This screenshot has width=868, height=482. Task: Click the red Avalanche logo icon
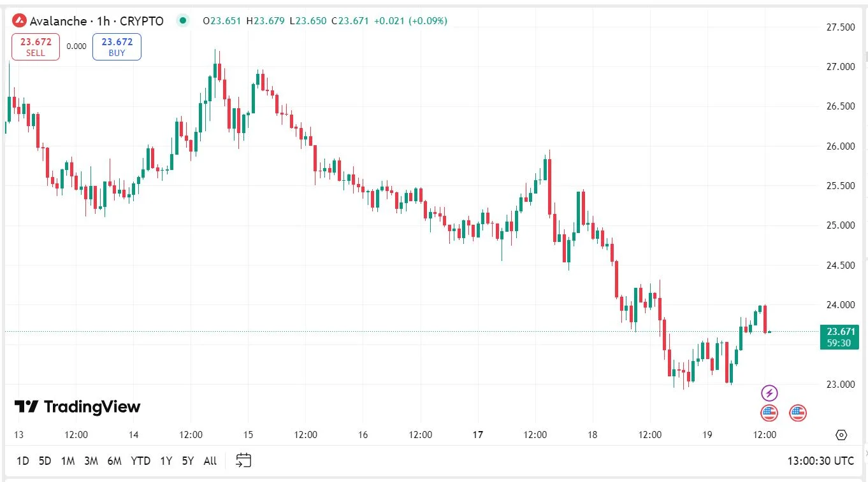(19, 21)
